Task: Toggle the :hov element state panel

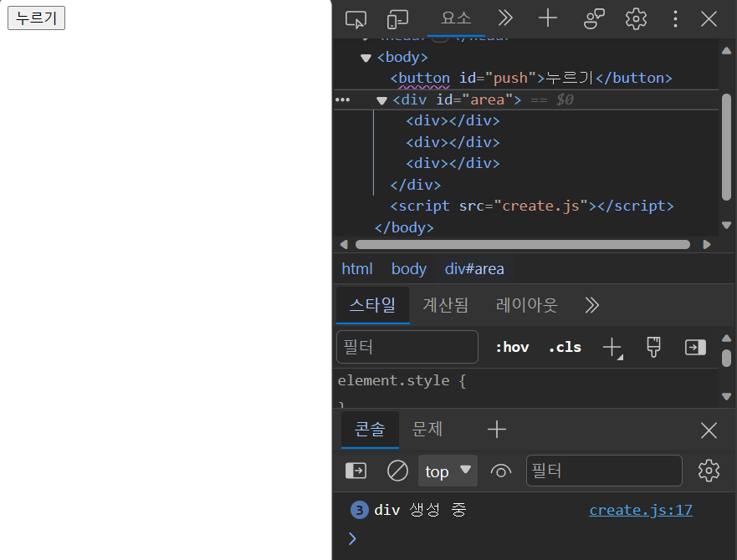Action: tap(512, 347)
